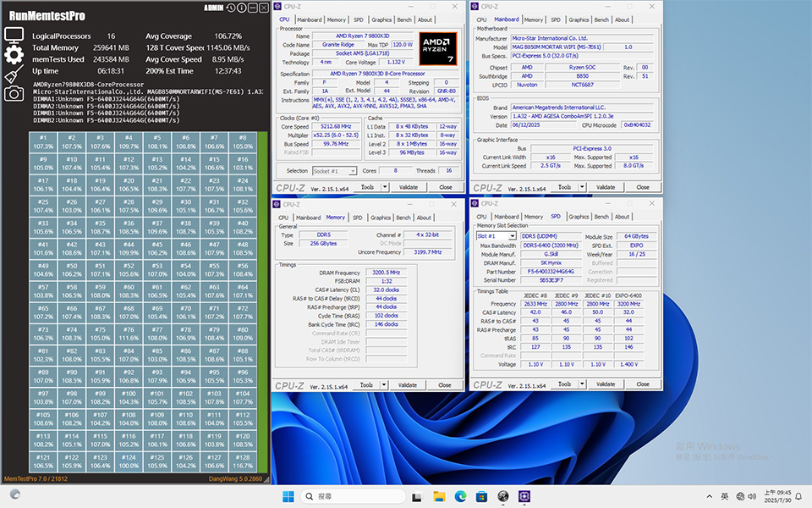Click the ADMIN badge in RunMemtestPro title bar
This screenshot has width=812, height=508.
pyautogui.click(x=213, y=8)
